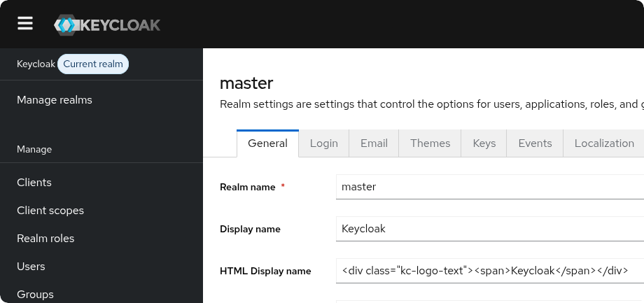The height and width of the screenshot is (303, 644).
Task: Open Groups in the sidebar
Action: point(35,295)
